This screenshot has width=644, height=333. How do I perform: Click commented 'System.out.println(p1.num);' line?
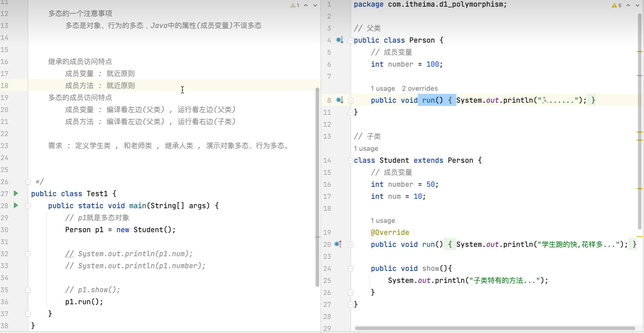(x=129, y=254)
